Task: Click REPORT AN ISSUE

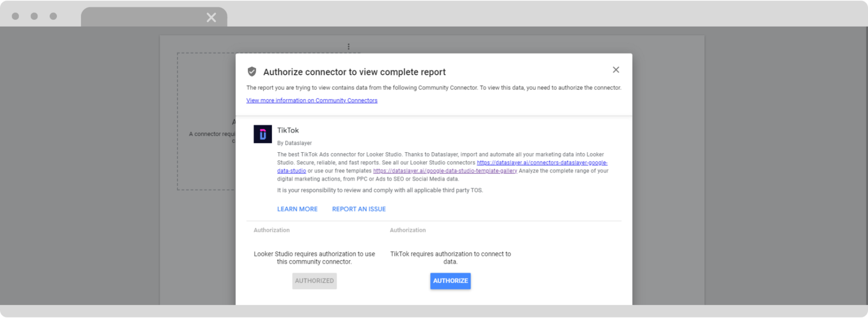Action: click(359, 209)
